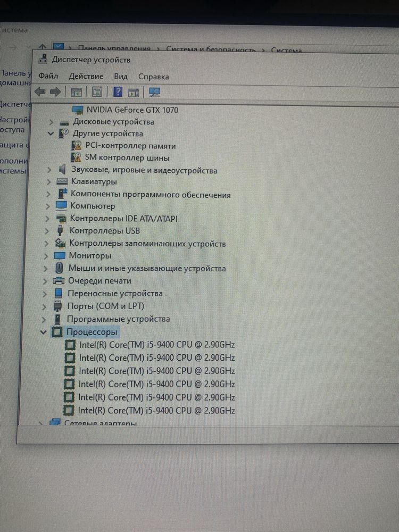This screenshot has height=532, width=399.
Task: Click the Компьютер monitor icon
Action: [x=61, y=205]
